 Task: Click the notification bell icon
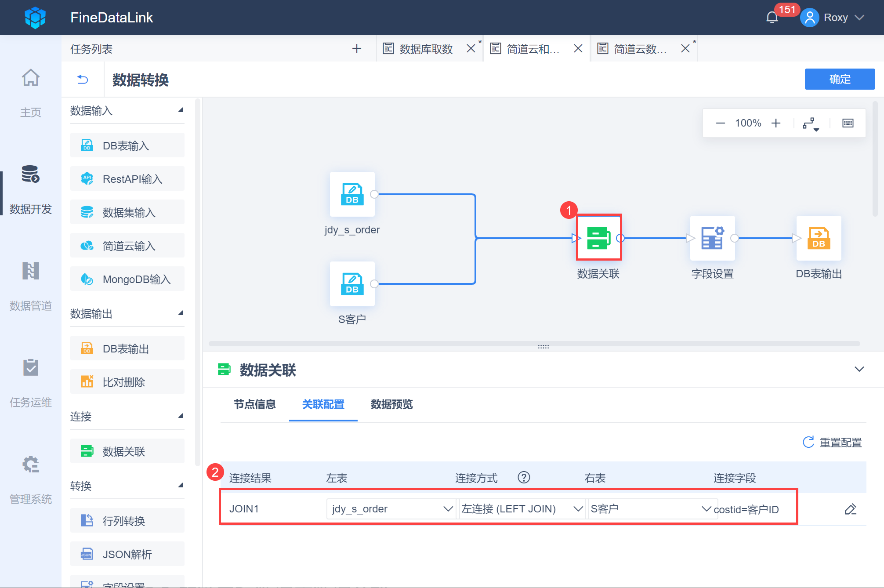[772, 18]
